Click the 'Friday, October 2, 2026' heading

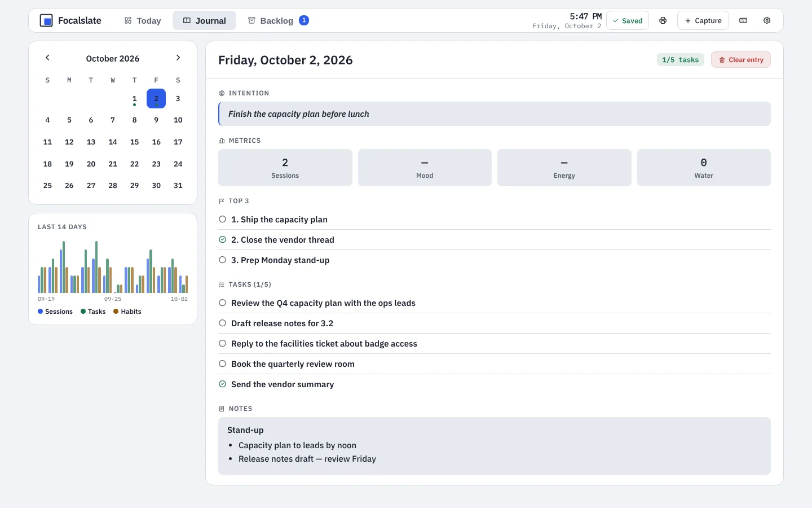tap(285, 60)
